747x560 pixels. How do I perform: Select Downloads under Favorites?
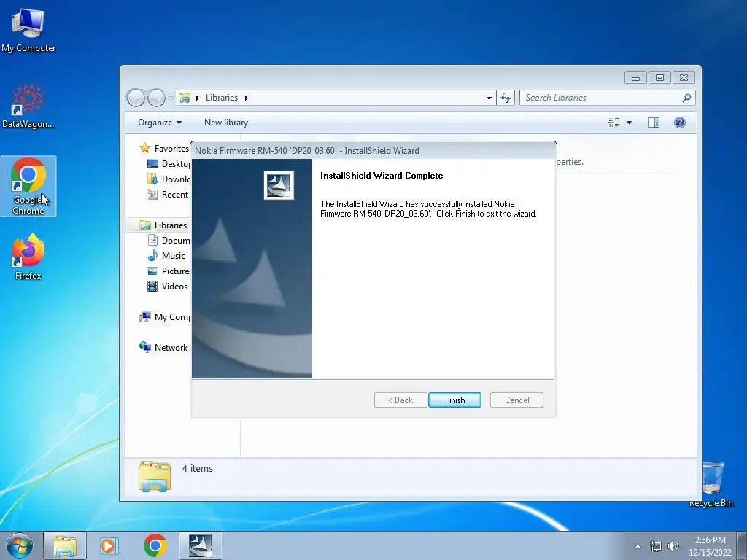(169, 179)
